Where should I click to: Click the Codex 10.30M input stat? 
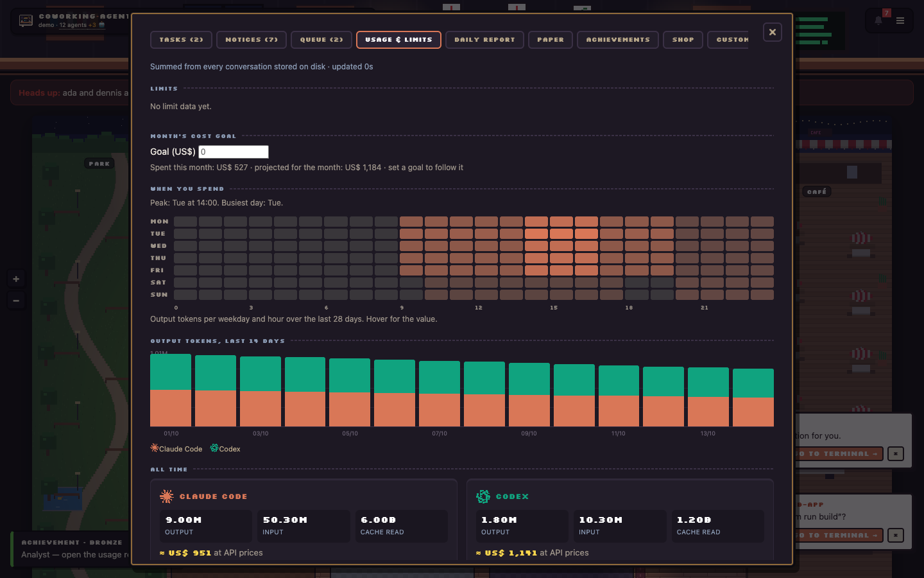click(620, 525)
